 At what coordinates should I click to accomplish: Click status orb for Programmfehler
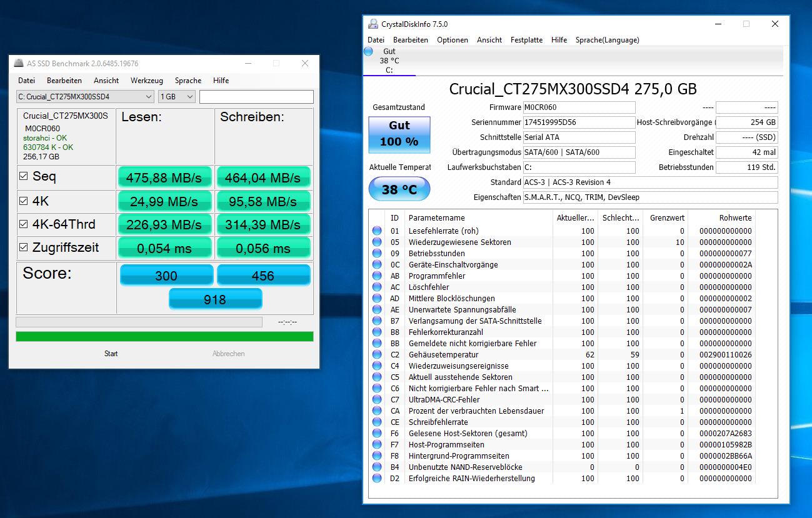pos(377,276)
